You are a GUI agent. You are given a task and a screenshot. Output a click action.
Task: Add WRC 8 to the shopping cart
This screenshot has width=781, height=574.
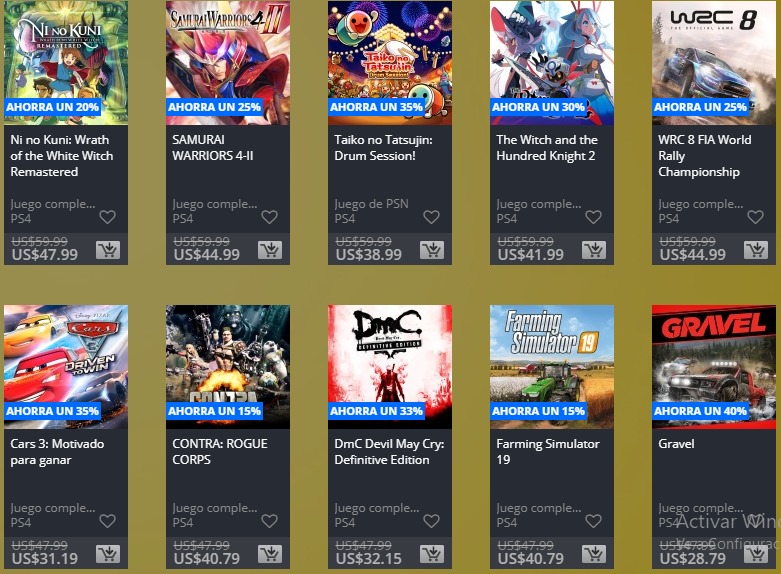(756, 250)
